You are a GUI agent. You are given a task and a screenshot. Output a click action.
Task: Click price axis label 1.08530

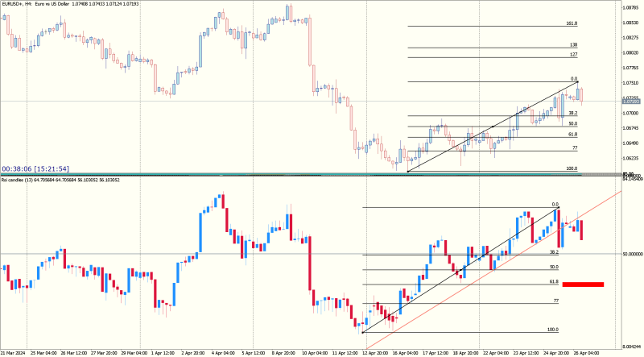pos(630,23)
